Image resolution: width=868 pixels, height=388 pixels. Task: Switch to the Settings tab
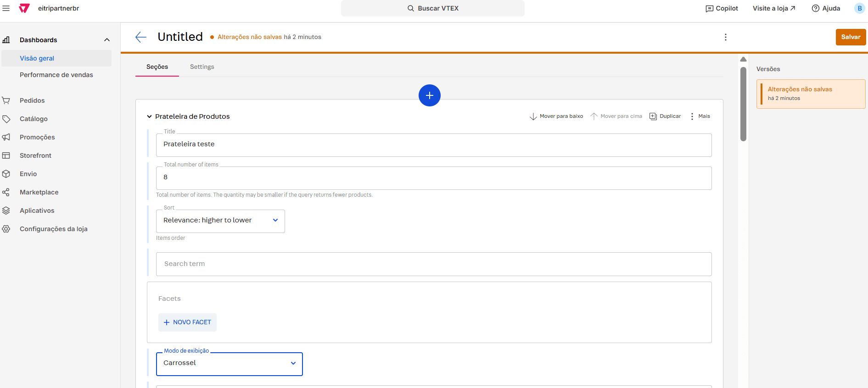click(202, 67)
